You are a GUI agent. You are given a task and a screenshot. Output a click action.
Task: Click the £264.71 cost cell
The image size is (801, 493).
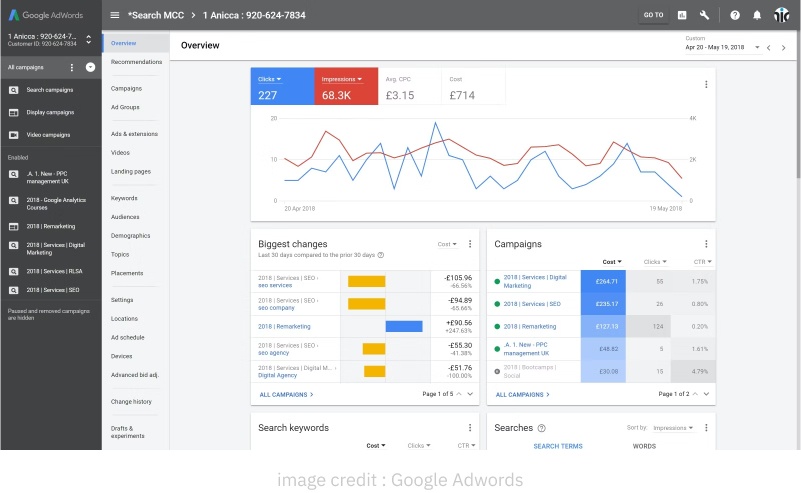[603, 281]
